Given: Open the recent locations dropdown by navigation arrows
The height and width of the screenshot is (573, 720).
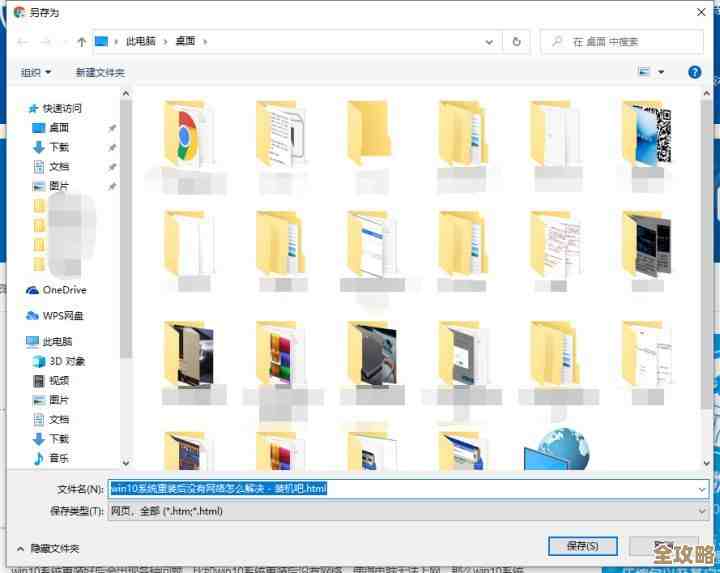Looking at the screenshot, I should [x=65, y=42].
